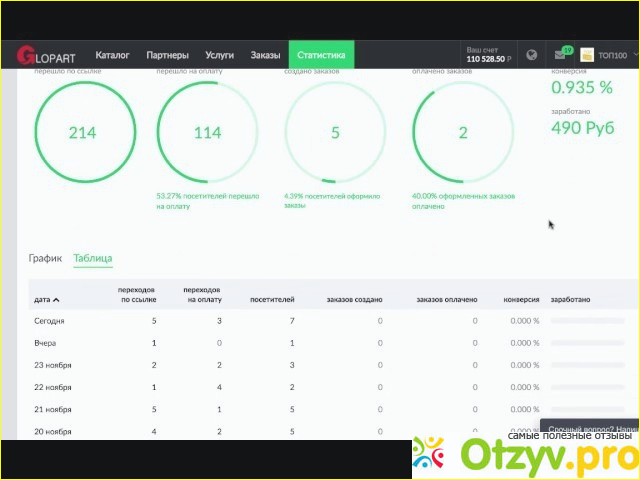This screenshot has width=640, height=480.
Task: Sort table by дата column arrow
Action: click(56, 299)
